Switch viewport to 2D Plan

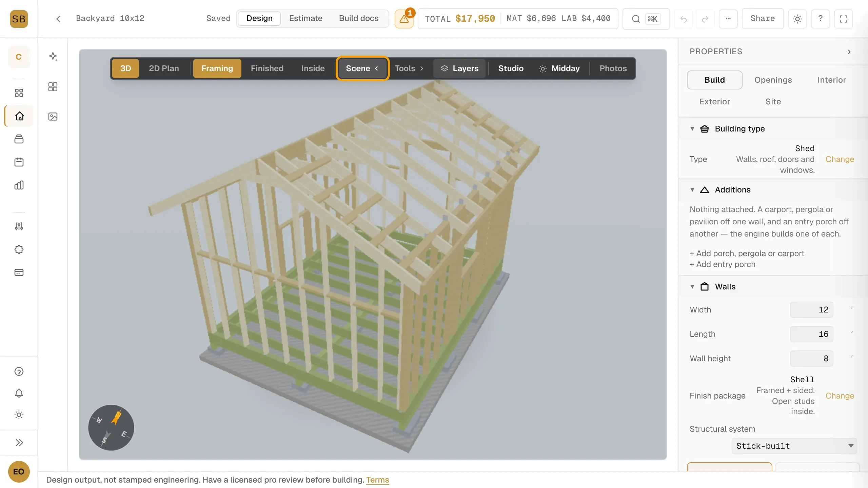[164, 68]
